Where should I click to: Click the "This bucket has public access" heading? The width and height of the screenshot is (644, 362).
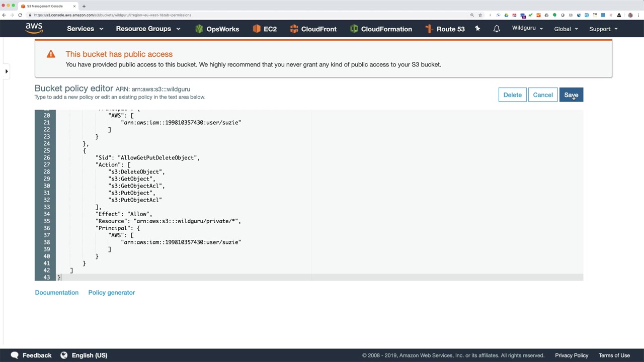click(x=119, y=54)
